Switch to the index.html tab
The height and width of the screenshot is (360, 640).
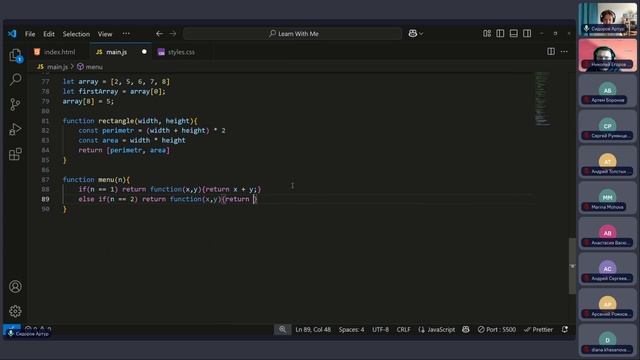point(59,52)
